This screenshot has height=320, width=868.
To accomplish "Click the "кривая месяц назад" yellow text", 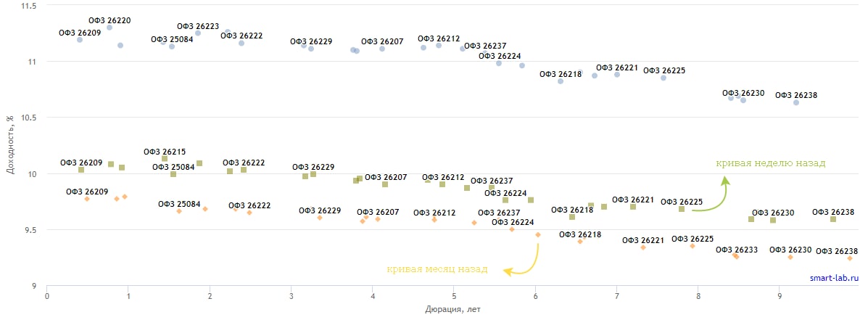I will point(437,269).
